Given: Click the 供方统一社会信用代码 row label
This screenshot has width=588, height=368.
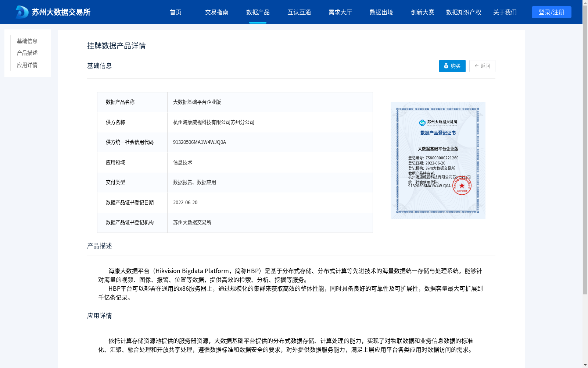Looking at the screenshot, I should click(130, 142).
